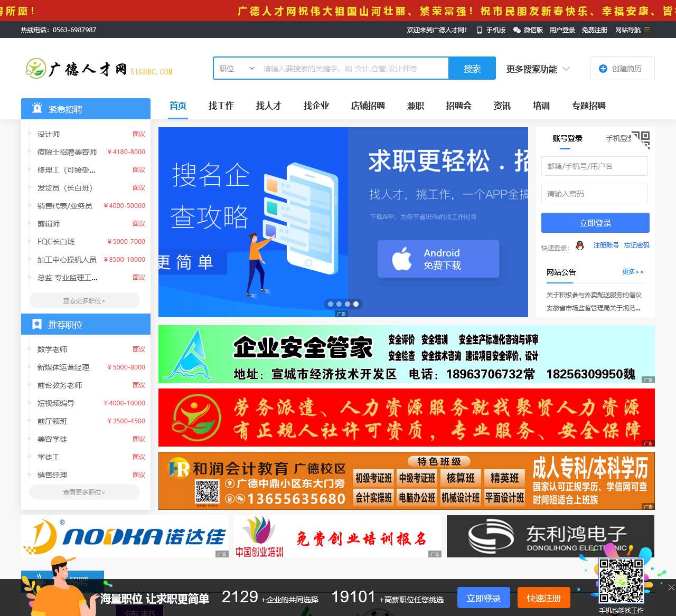Click the 立即登录 login button
Viewport: 676px width, 616px height.
click(595, 222)
